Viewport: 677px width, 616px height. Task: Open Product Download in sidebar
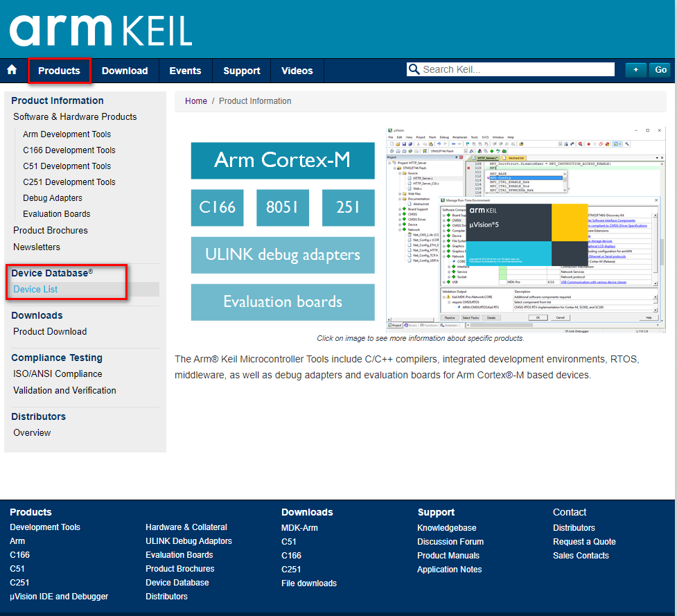50,332
